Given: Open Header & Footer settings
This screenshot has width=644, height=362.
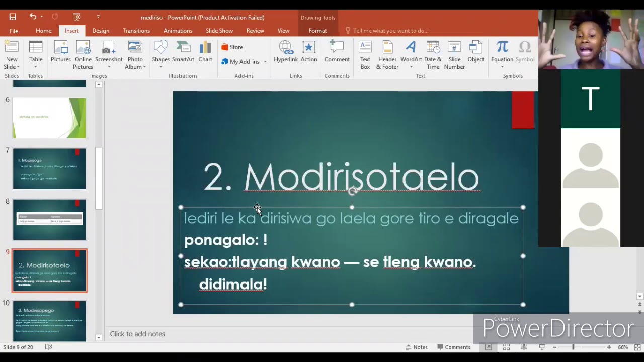Looking at the screenshot, I should click(387, 55).
